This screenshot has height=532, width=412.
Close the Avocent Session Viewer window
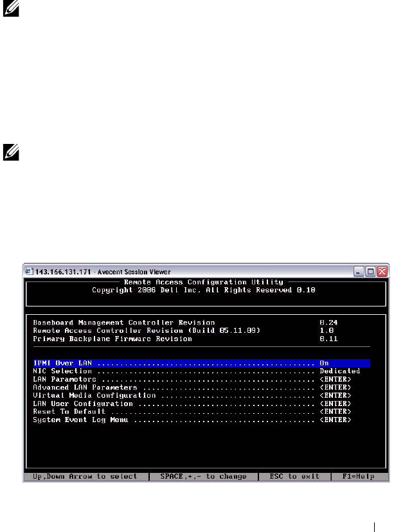[382, 271]
